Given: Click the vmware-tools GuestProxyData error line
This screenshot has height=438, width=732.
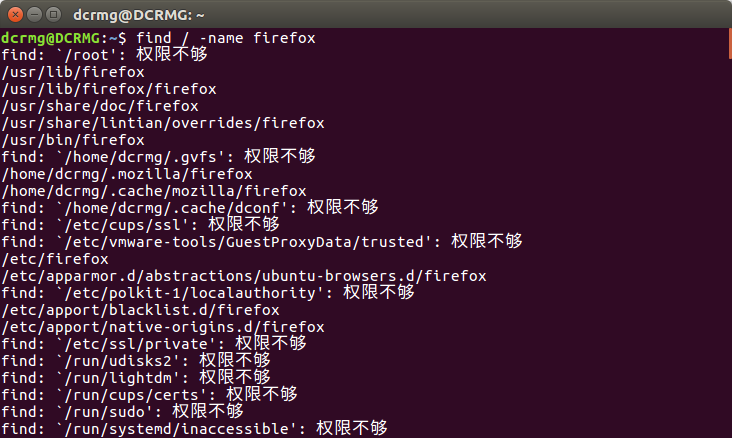Looking at the screenshot, I should coord(262,242).
